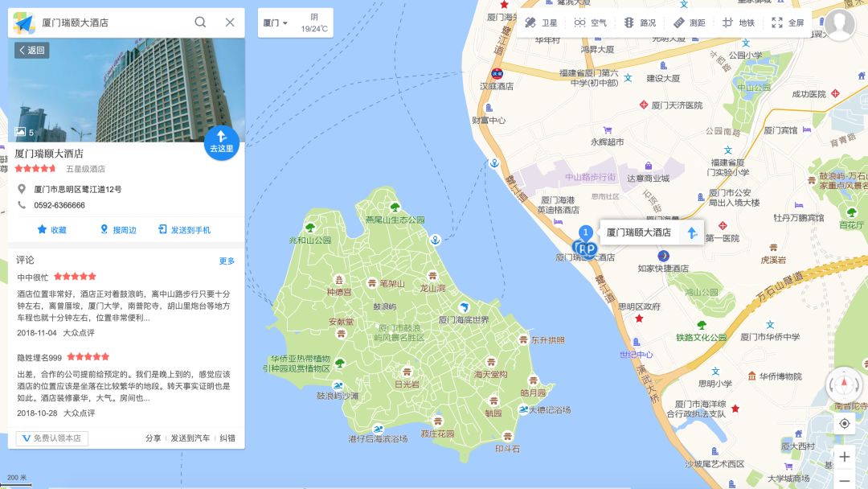Screen dimensions: 868x489
Task: Click 菽庄花园 scenic icon
Action: click(438, 421)
